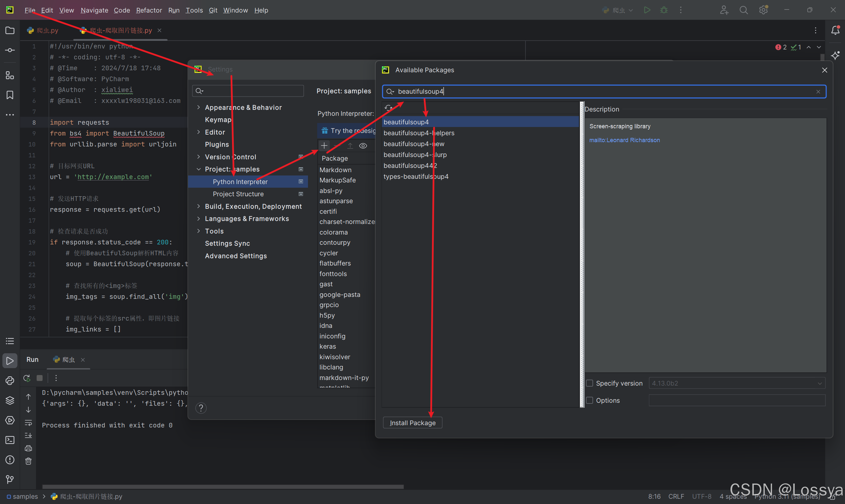Viewport: 845px width, 504px height.
Task: Open Search Everywhere magnifier icon
Action: [x=744, y=10]
